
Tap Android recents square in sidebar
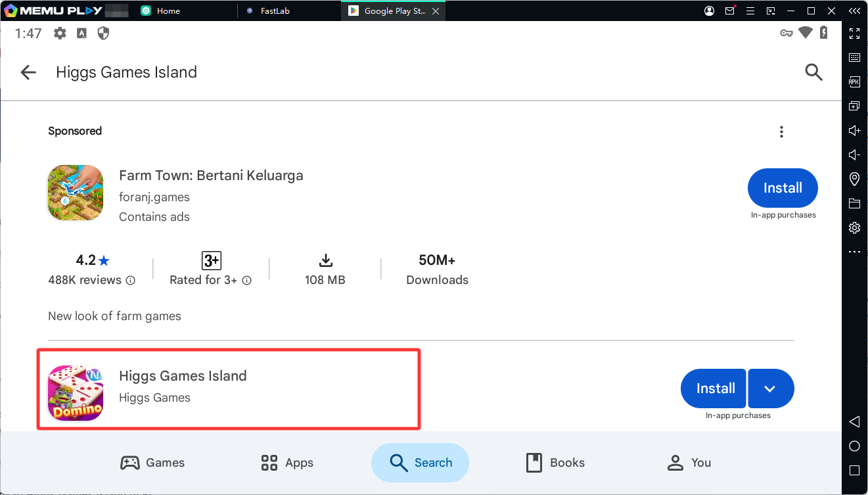tap(854, 471)
